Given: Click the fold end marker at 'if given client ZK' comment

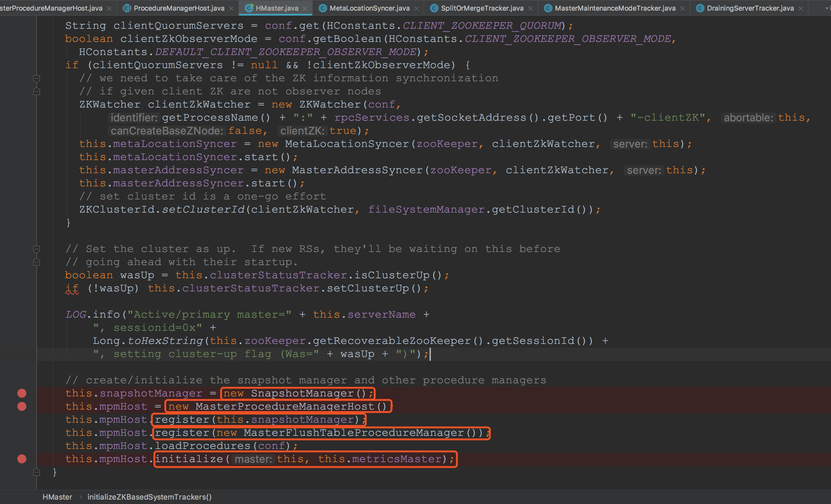Looking at the screenshot, I should (37, 91).
